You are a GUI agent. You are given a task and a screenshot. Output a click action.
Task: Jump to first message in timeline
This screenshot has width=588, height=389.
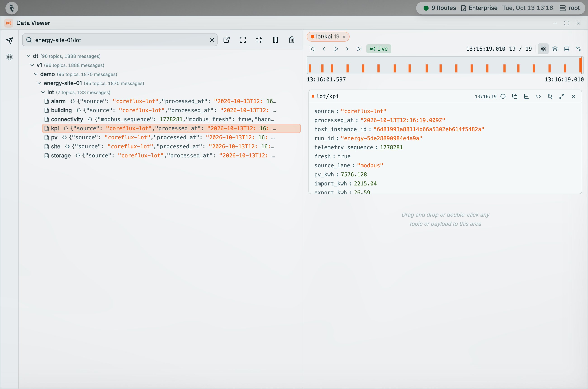pos(312,49)
